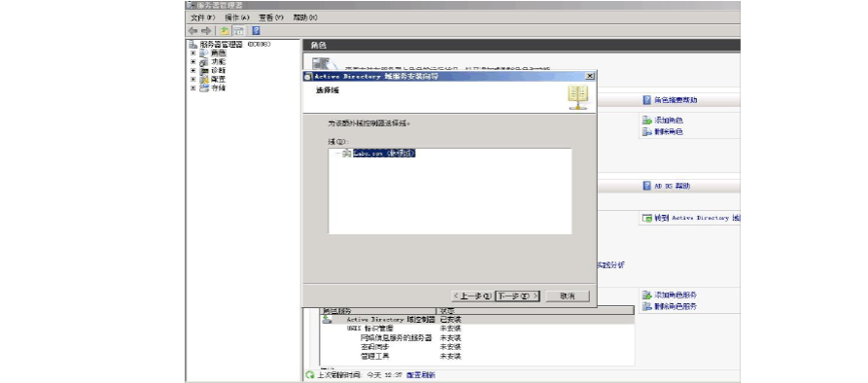The image size is (868, 383).
Task: Select the 诊断 node icon in the tree
Action: pyautogui.click(x=204, y=71)
